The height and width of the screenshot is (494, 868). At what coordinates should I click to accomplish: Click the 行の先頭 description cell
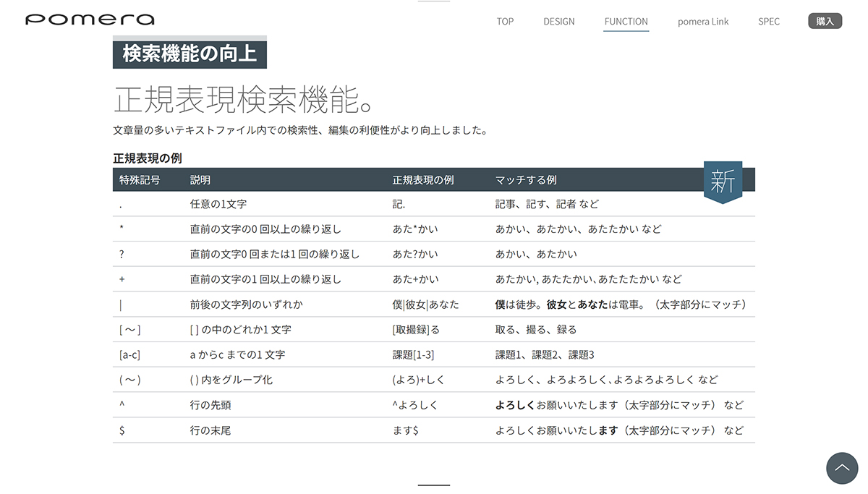[x=210, y=405]
